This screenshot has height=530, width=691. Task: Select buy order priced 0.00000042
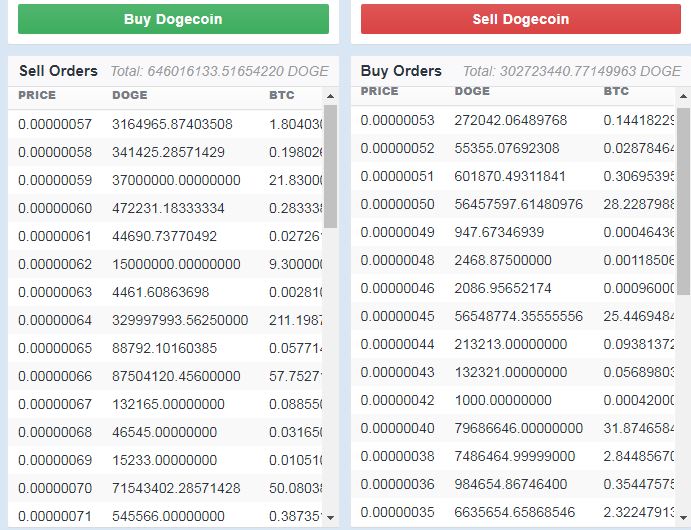pyautogui.click(x=513, y=400)
